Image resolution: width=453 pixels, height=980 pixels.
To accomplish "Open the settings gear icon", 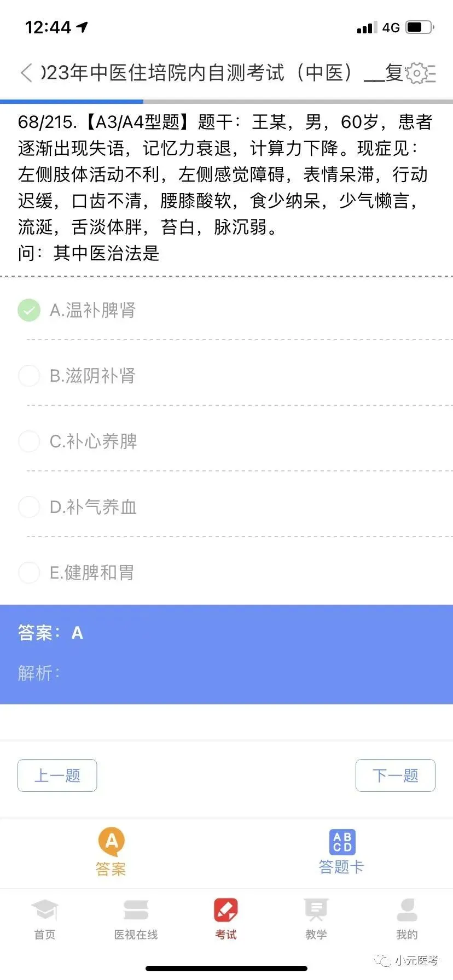I will click(417, 73).
